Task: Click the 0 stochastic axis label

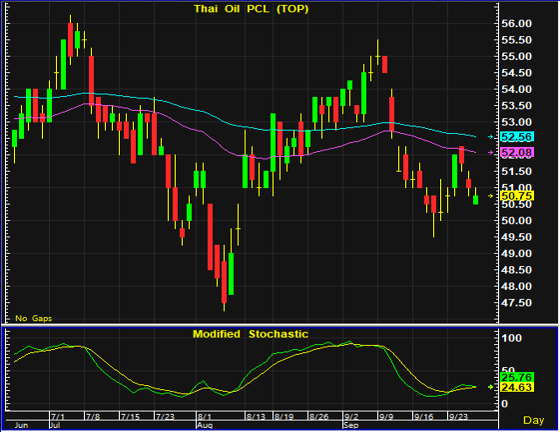Action: (x=505, y=404)
